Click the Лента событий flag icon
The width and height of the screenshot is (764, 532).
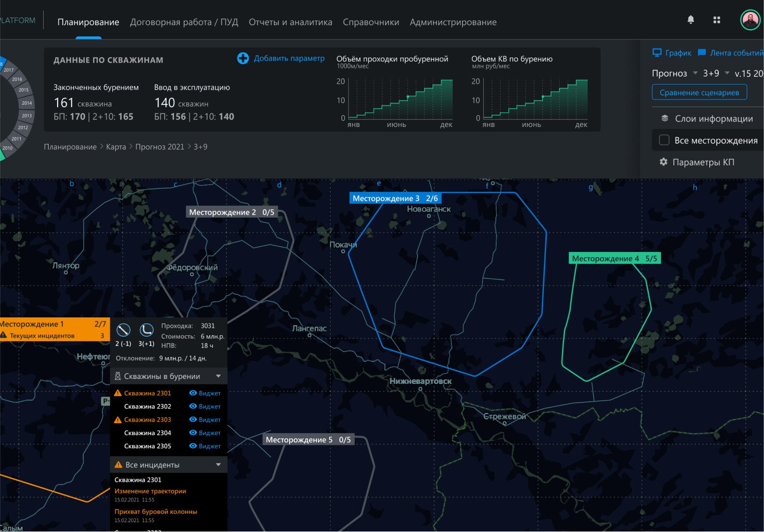[702, 53]
